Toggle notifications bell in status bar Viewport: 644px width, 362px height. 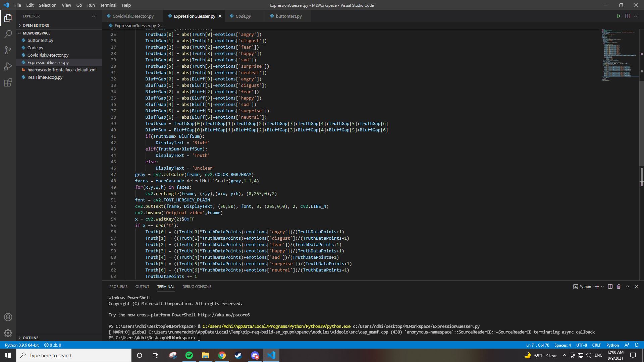637,345
